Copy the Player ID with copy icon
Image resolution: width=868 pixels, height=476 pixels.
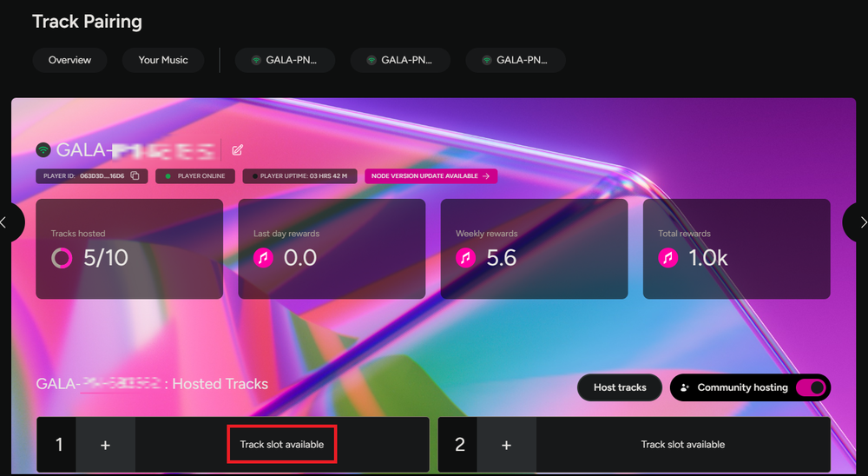click(135, 175)
